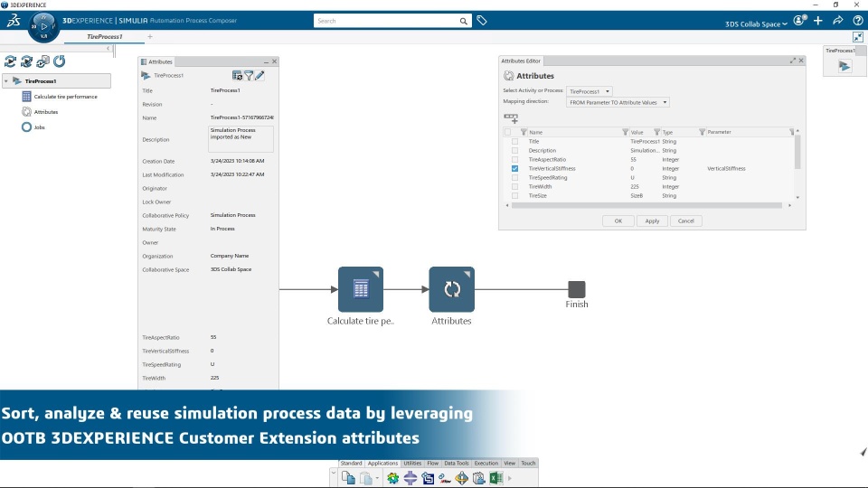Click the diamond orbit icon in bottom toolbar
Image resolution: width=868 pixels, height=488 pixels.
[x=462, y=477]
